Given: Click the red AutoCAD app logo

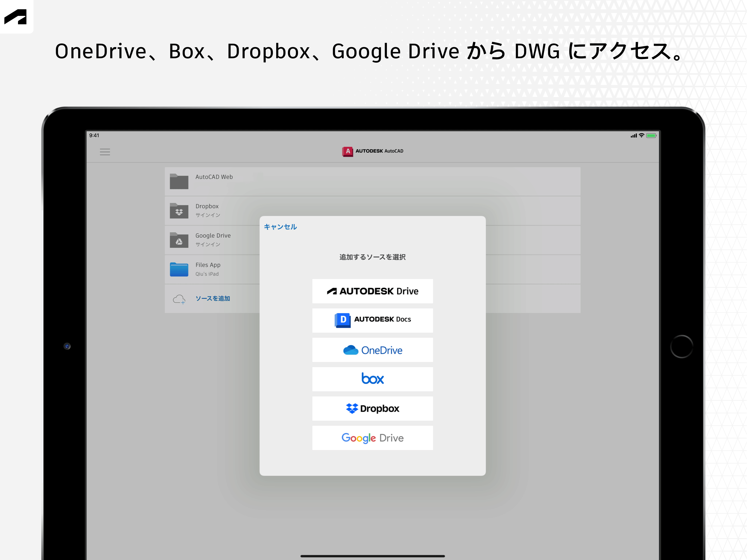Looking at the screenshot, I should [x=347, y=151].
